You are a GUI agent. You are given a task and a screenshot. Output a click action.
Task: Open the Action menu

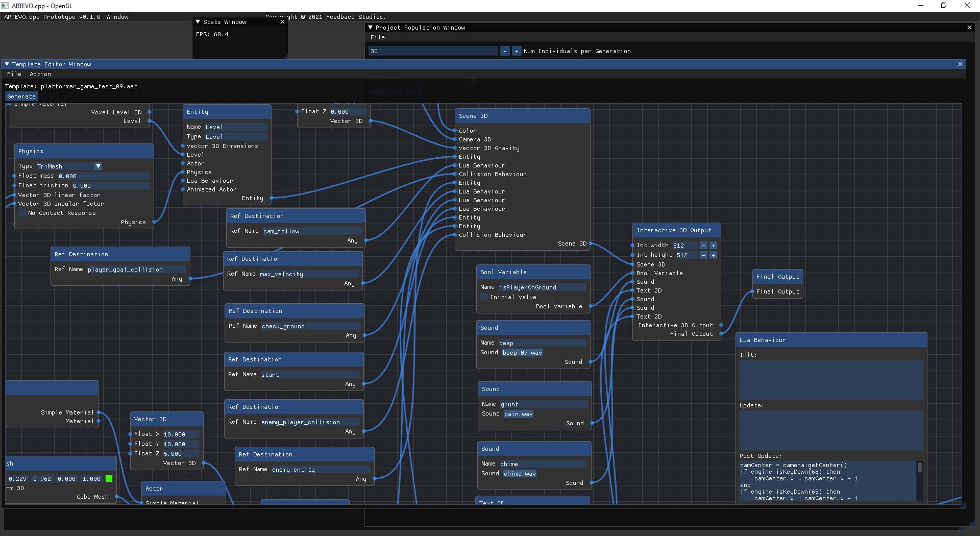click(40, 74)
